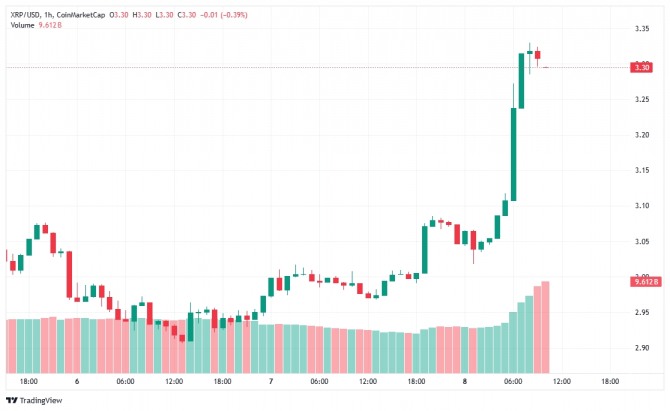Click the 3.10 price axis label
Screen dimensions: 670x411
coord(641,206)
